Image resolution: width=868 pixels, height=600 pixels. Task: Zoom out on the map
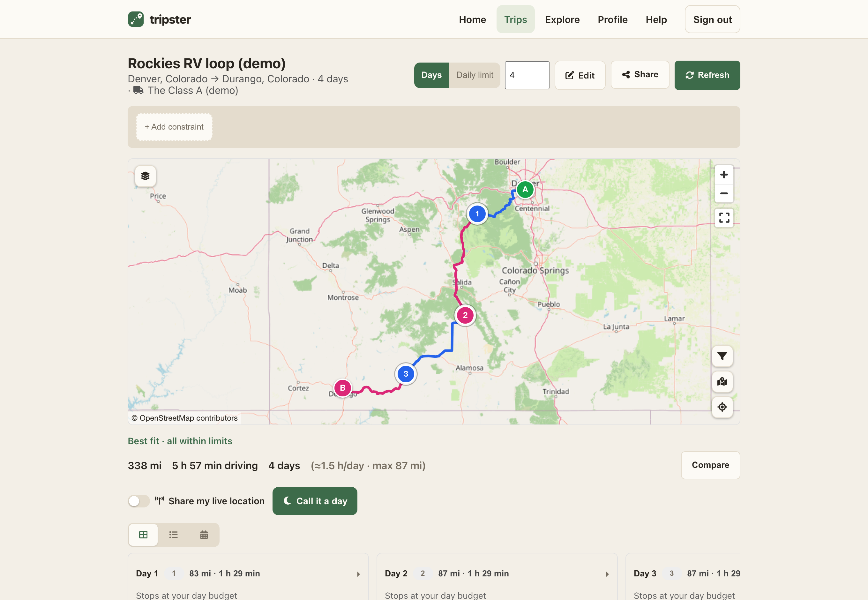pos(724,194)
